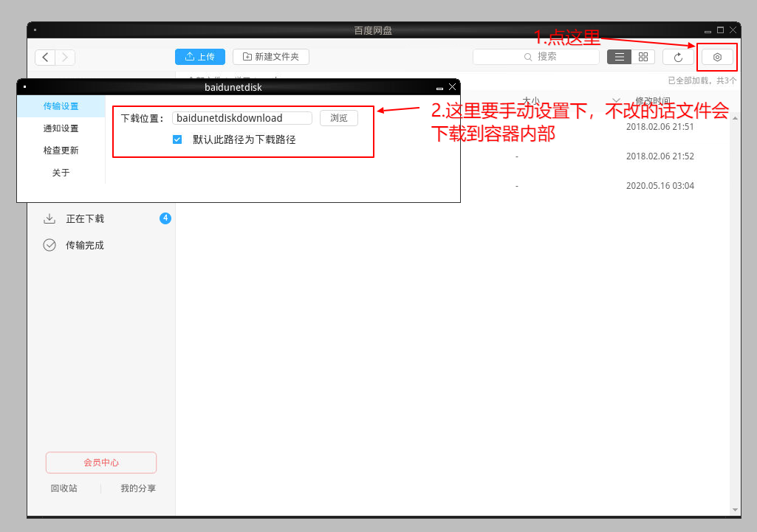Image resolution: width=757 pixels, height=532 pixels.
Task: Minimize the baidunetdisk settings dialog
Action: [440, 88]
